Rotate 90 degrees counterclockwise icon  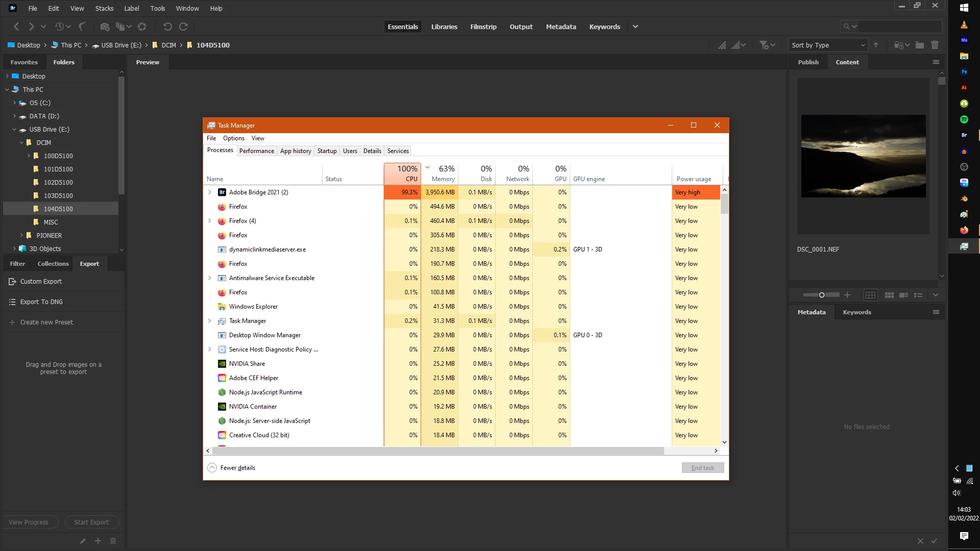pyautogui.click(x=167, y=27)
